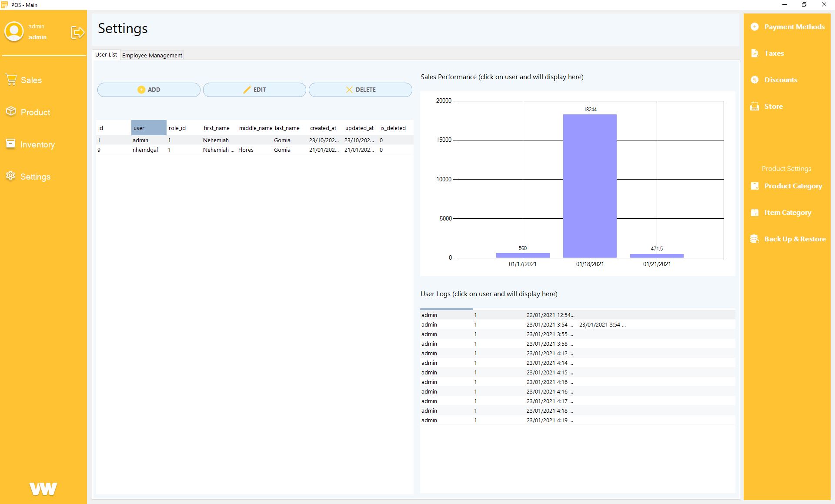Select the nhemdgaf user row
The image size is (835, 504).
pos(145,150)
